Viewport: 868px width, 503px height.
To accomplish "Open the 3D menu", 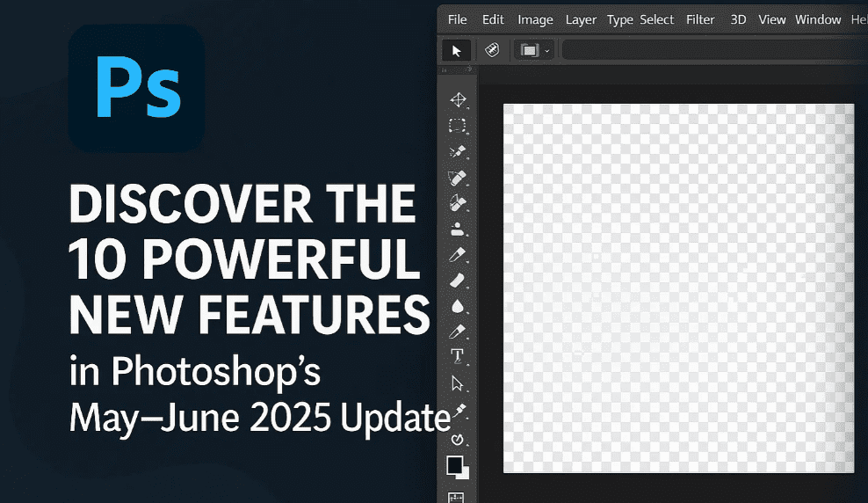I will (x=738, y=20).
